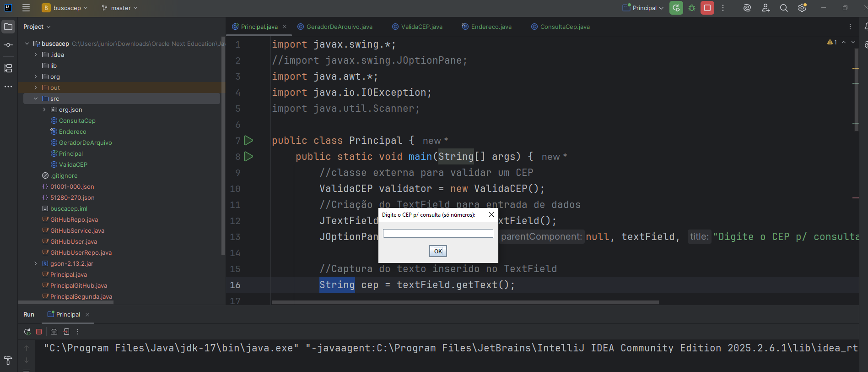Screen dimensions: 868x372
Task: Open editor tabs options menu
Action: click(x=850, y=27)
